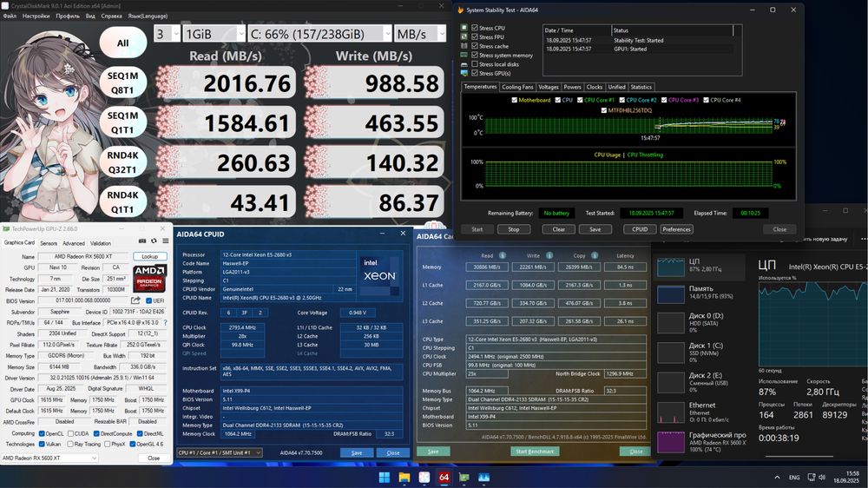Open Профиль menu in CrystalDiskMark

tap(68, 16)
